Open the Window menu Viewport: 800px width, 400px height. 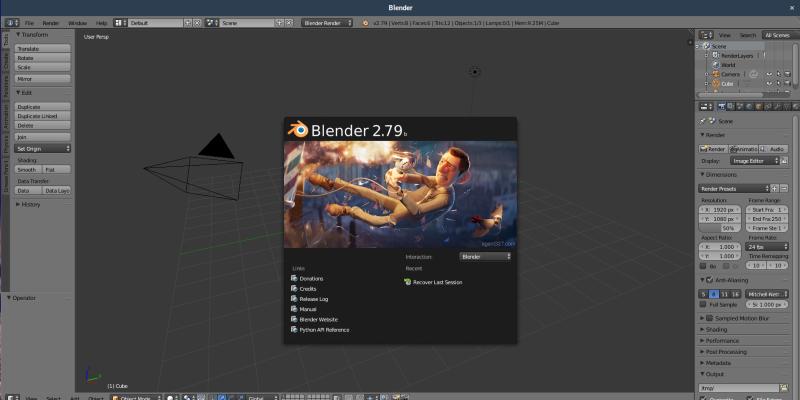click(77, 22)
